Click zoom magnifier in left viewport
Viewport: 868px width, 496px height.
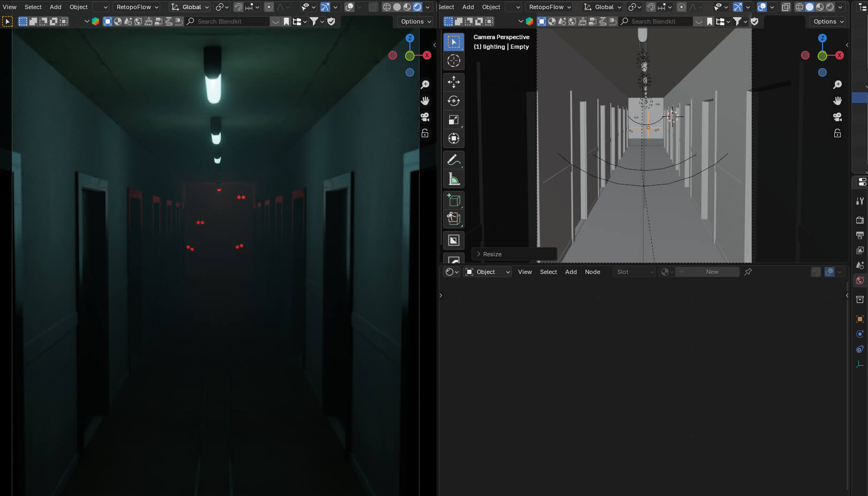click(425, 85)
